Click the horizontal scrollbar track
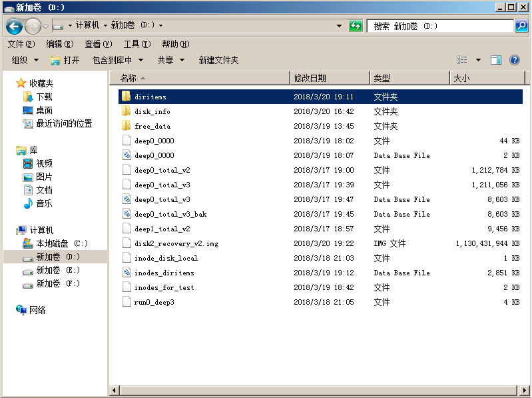 click(x=319, y=391)
